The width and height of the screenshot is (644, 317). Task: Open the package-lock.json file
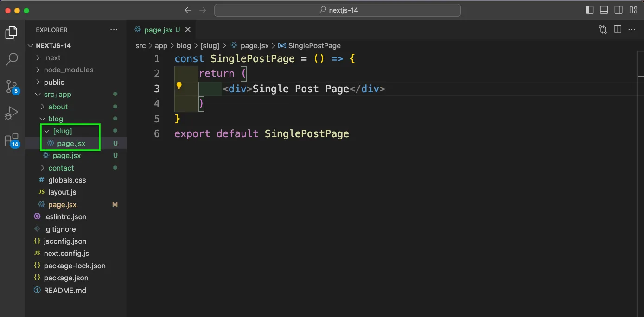click(x=76, y=266)
